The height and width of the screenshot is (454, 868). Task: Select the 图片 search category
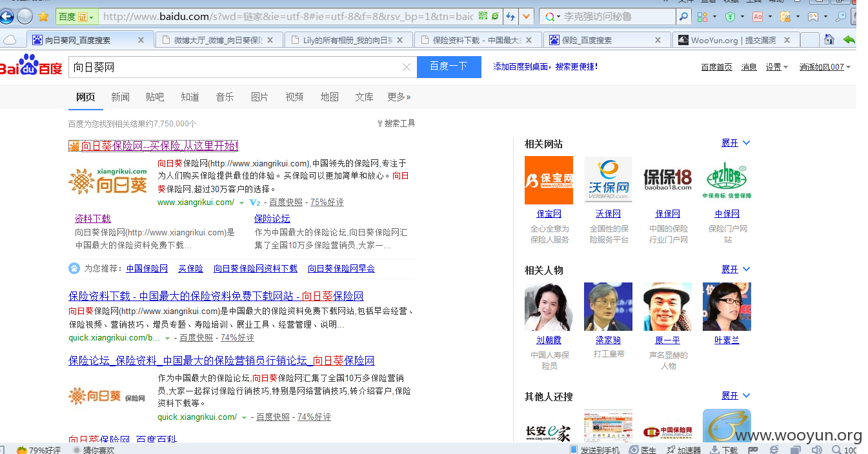click(x=259, y=97)
